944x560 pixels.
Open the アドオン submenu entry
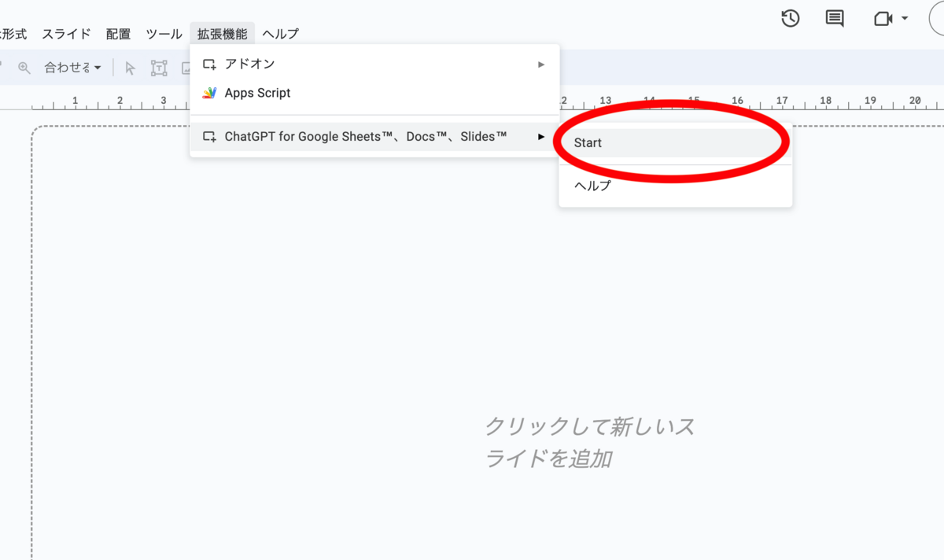(x=374, y=64)
